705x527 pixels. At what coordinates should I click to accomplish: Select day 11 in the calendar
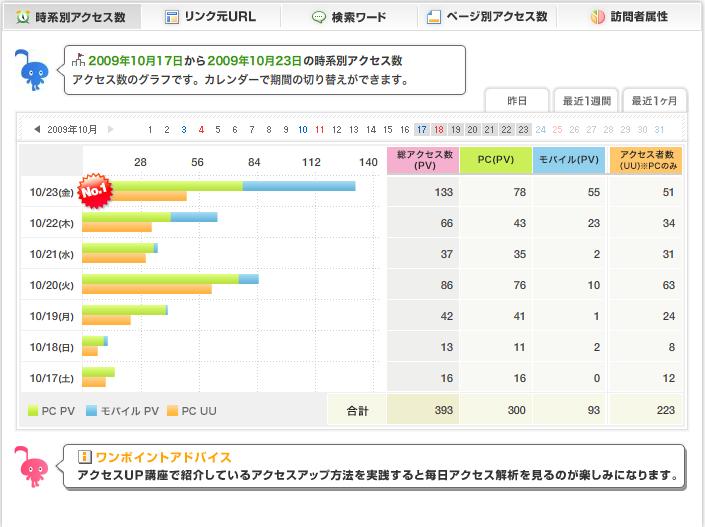320,130
